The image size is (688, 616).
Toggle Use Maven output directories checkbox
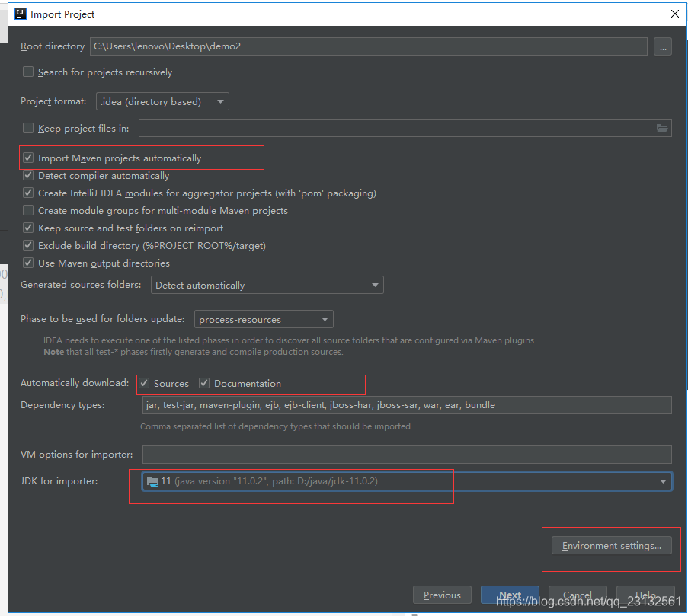tap(28, 263)
